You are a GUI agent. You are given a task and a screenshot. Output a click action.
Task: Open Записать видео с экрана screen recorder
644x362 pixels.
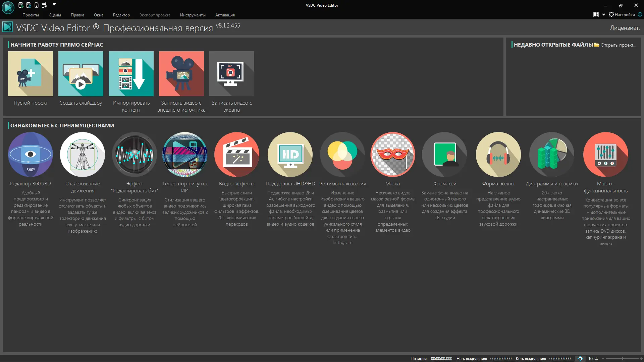[x=231, y=74]
